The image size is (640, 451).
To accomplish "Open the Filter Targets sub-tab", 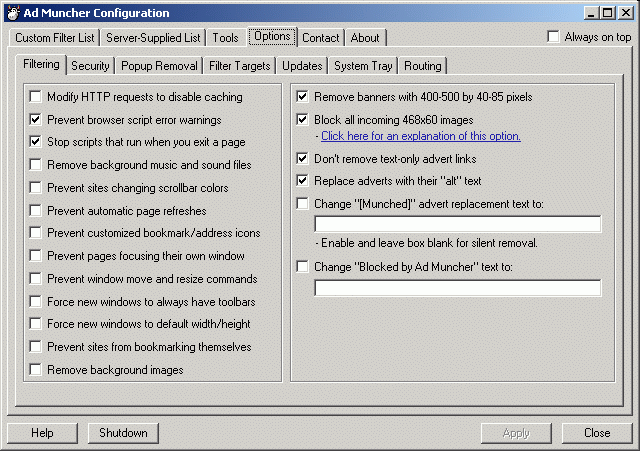I will coord(240,66).
